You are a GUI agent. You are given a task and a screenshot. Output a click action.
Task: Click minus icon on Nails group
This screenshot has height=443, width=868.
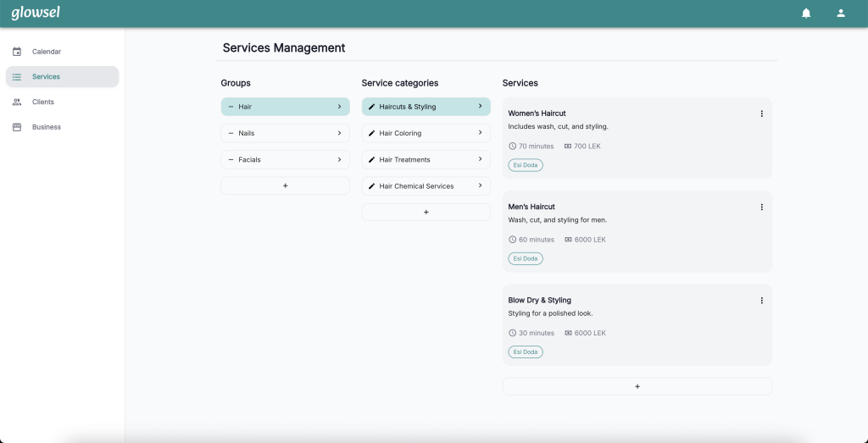pyautogui.click(x=231, y=133)
